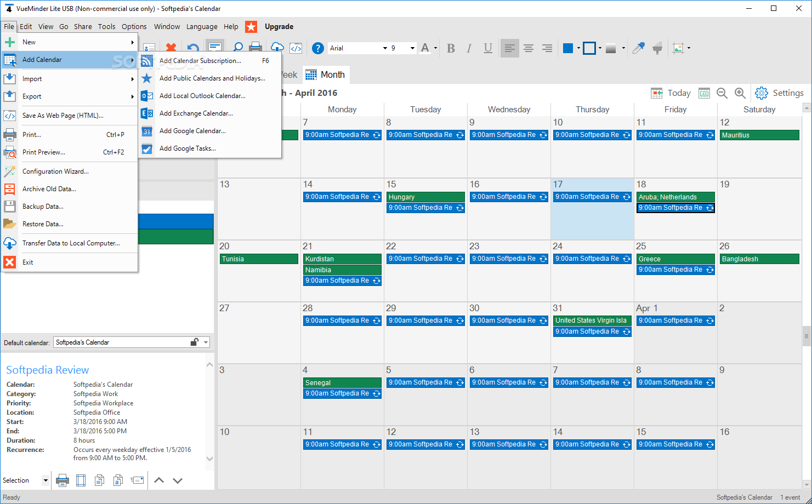
Task: Enable right text alignment
Action: point(547,48)
